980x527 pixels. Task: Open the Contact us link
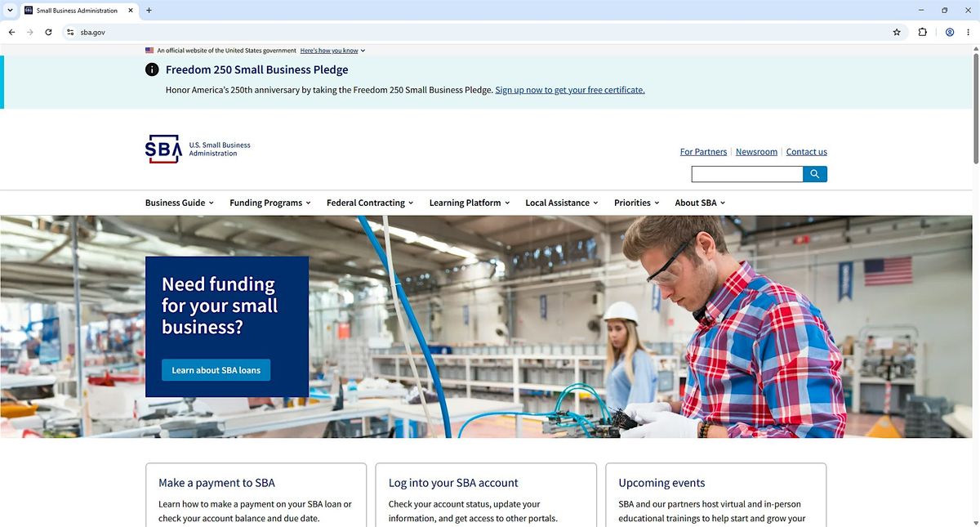pos(807,152)
